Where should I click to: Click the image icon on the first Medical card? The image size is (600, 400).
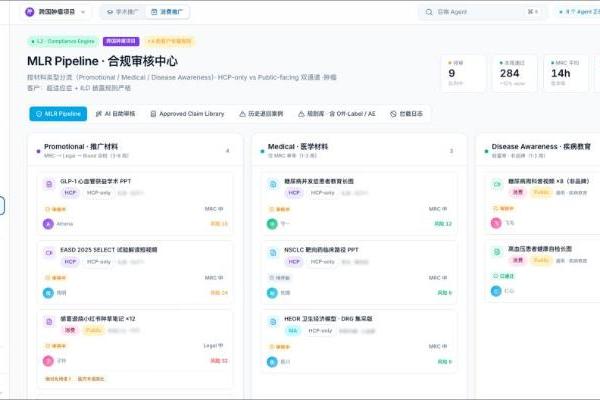point(273,184)
